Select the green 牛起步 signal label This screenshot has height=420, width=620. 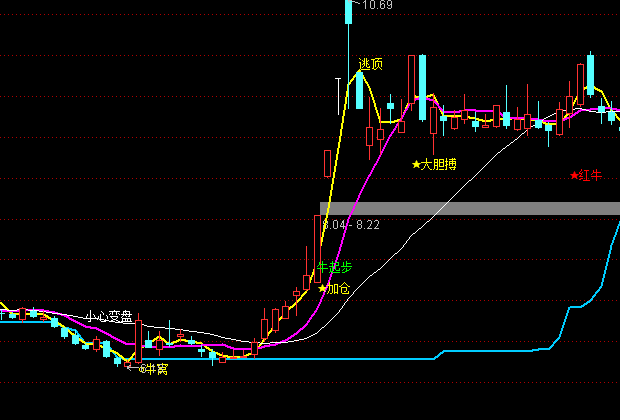334,268
